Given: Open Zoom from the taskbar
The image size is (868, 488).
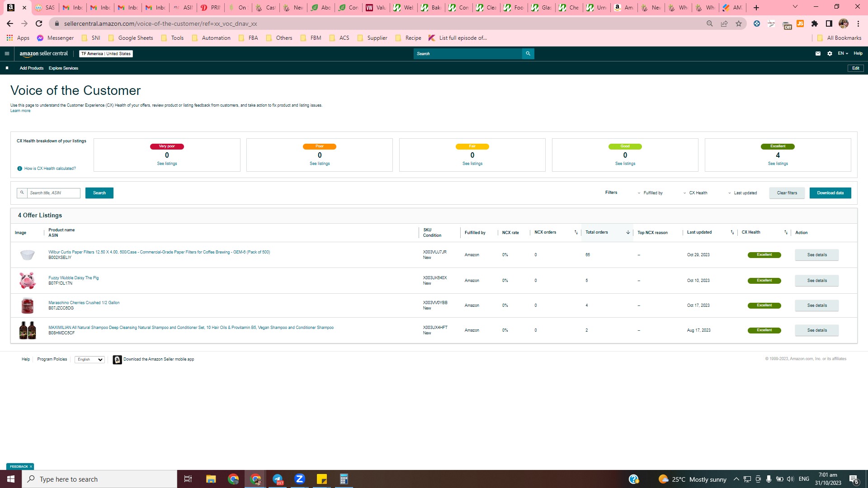Looking at the screenshot, I should (x=300, y=479).
